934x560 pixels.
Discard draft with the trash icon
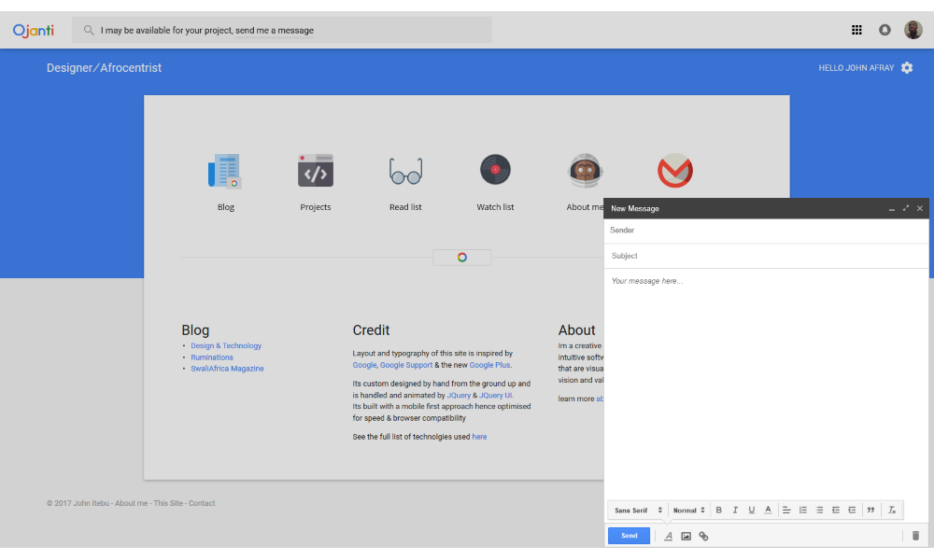pos(915,536)
